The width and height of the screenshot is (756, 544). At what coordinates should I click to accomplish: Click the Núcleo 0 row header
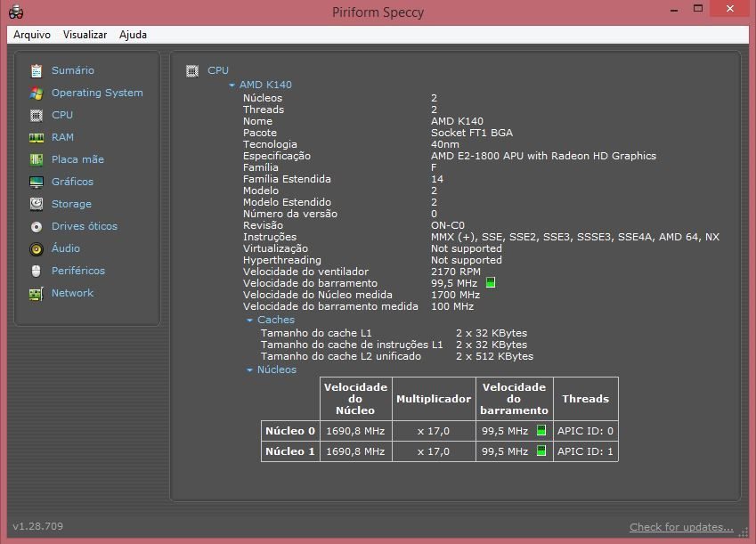click(x=290, y=431)
